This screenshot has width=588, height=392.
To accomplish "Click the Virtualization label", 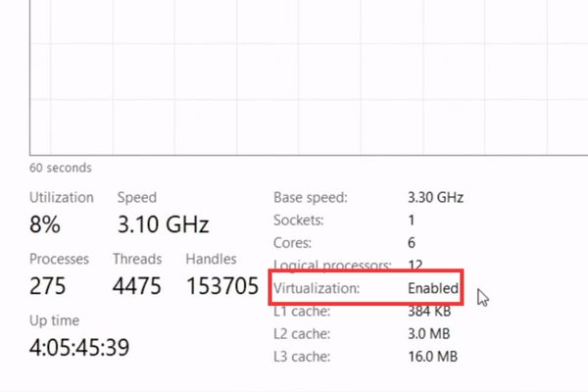I will (x=317, y=289).
